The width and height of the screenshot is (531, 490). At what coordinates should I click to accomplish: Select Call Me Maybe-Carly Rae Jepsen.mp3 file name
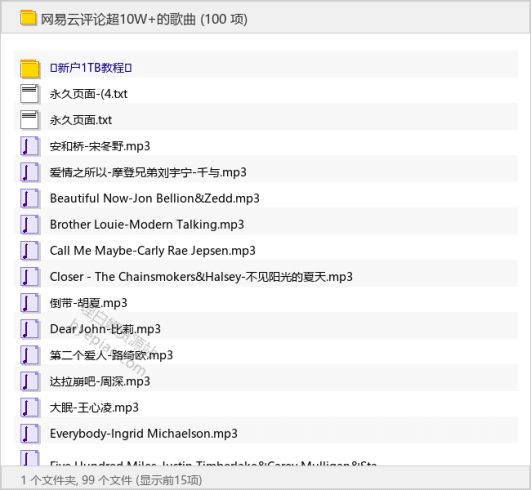tap(153, 251)
